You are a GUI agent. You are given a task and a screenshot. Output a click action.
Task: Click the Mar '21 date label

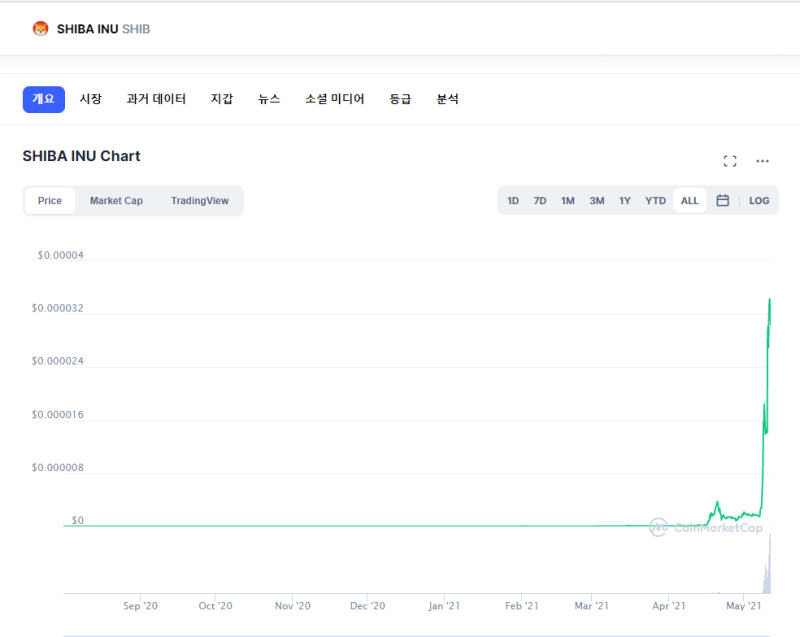pos(591,606)
